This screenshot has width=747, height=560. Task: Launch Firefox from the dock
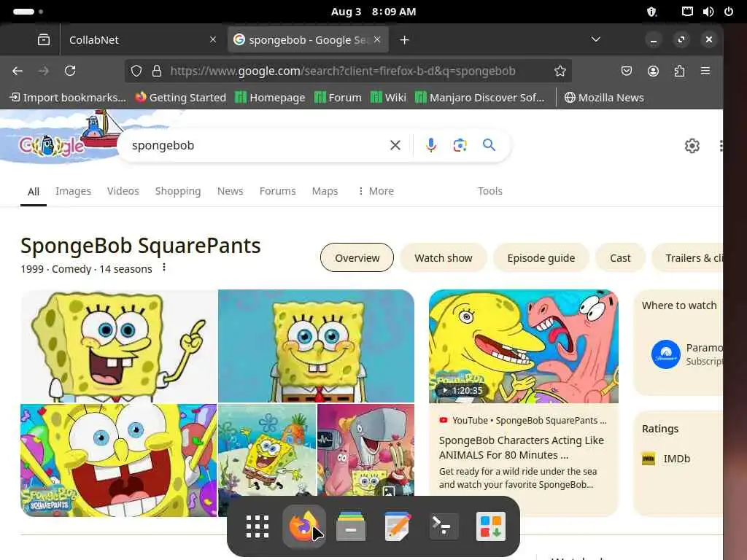click(x=304, y=526)
